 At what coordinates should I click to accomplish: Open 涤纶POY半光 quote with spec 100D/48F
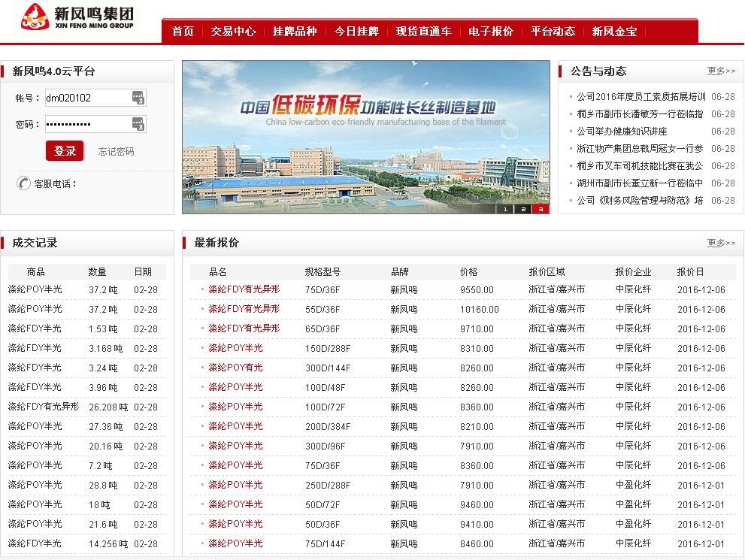coord(235,386)
